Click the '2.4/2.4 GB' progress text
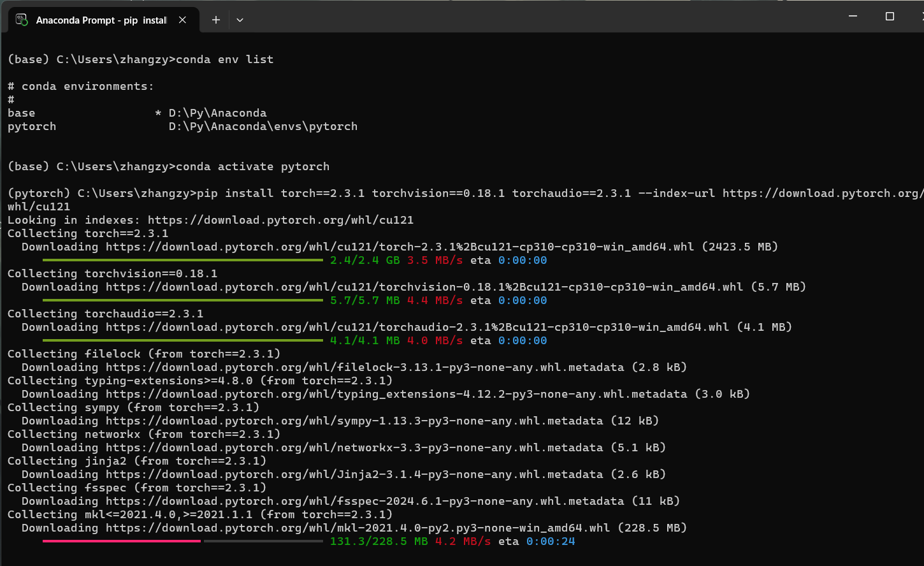924x566 pixels. tap(365, 260)
